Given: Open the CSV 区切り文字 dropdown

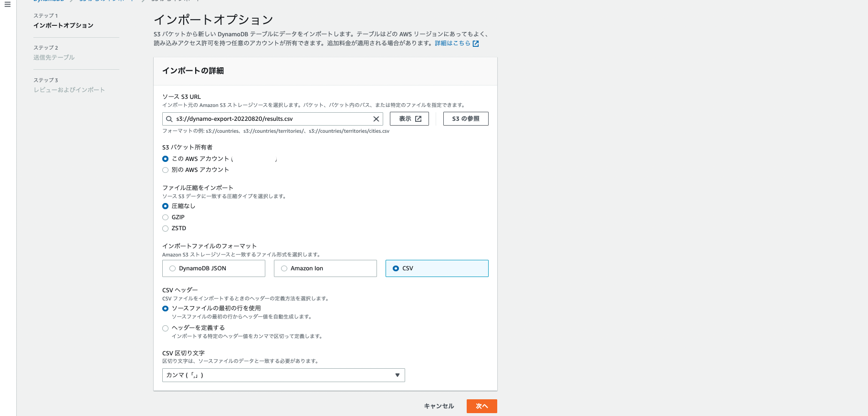Looking at the screenshot, I should pos(283,375).
